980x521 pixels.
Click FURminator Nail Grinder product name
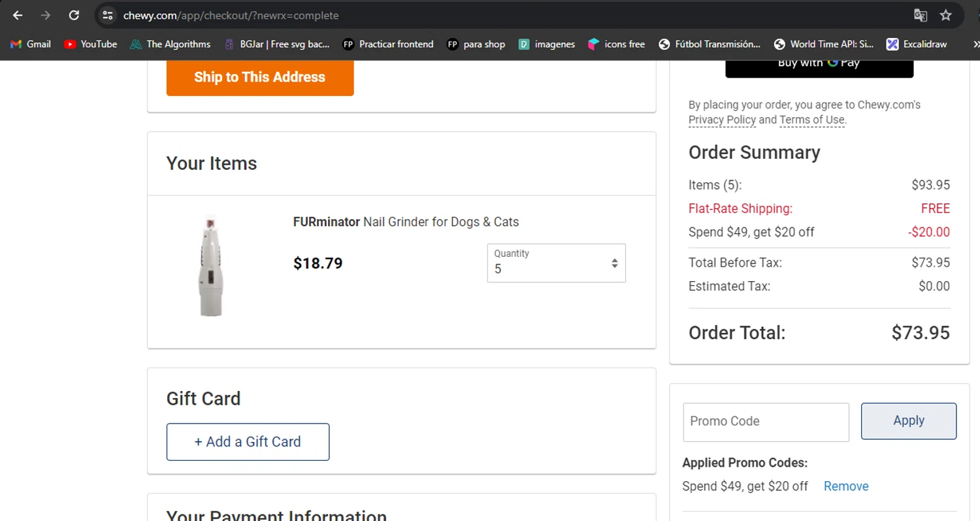coord(406,222)
